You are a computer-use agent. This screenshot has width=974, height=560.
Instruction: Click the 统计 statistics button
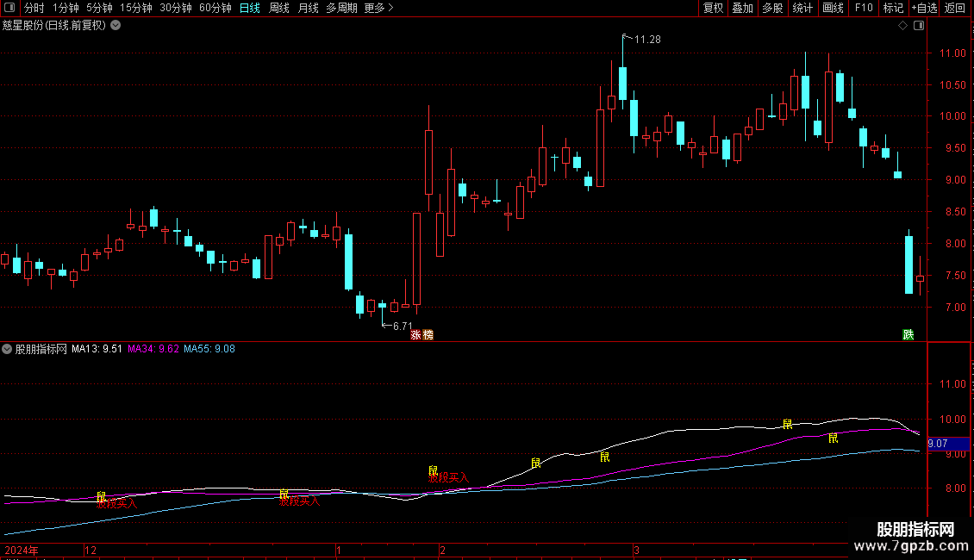tap(802, 8)
